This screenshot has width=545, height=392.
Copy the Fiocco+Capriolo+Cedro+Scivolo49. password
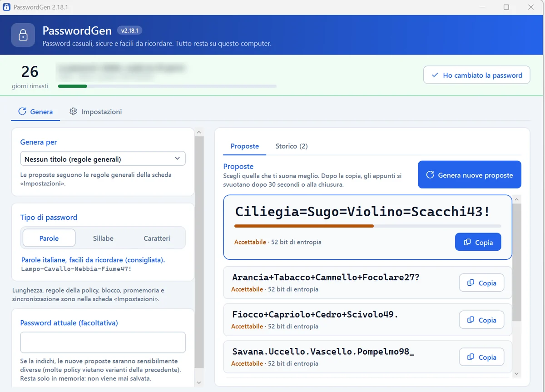click(481, 320)
